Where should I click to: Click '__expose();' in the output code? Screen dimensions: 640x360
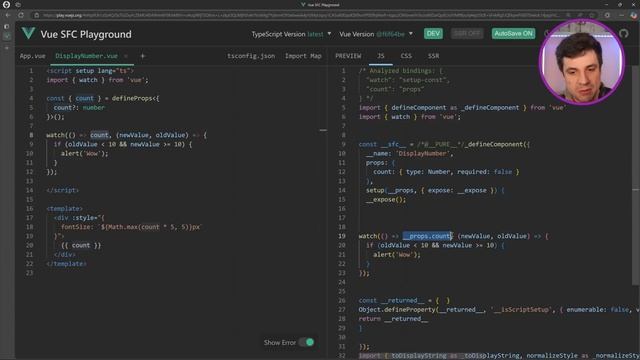click(386, 200)
